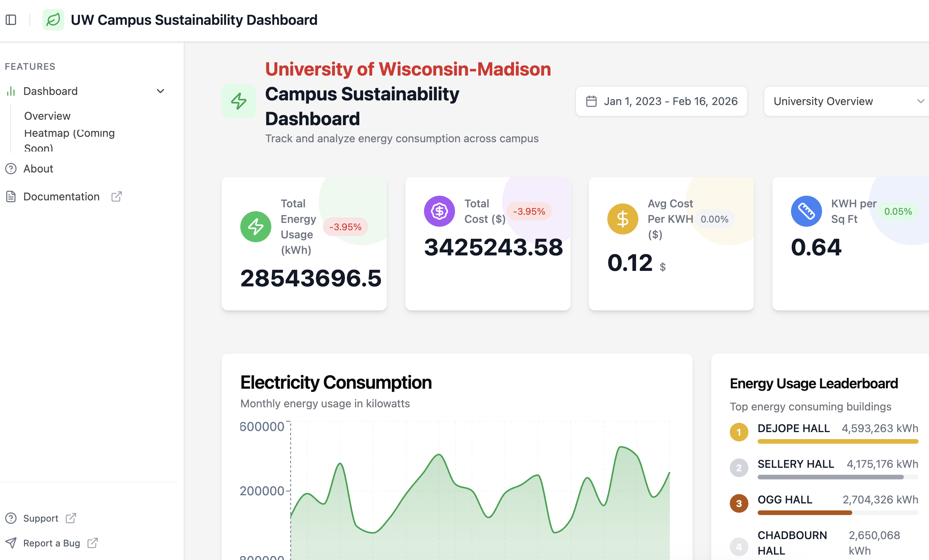The width and height of the screenshot is (929, 560).
Task: Click DEJOPE HALL yellow progress bar
Action: pos(838,441)
